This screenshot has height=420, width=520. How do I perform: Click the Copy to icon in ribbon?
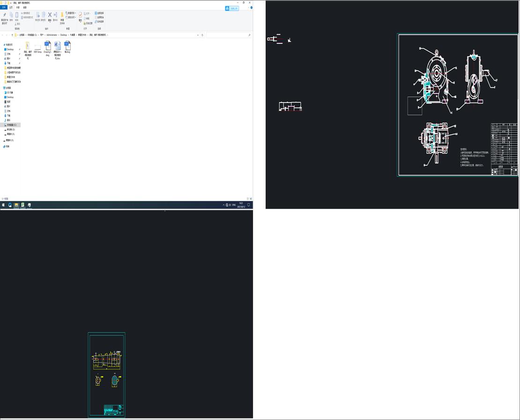coord(43,15)
